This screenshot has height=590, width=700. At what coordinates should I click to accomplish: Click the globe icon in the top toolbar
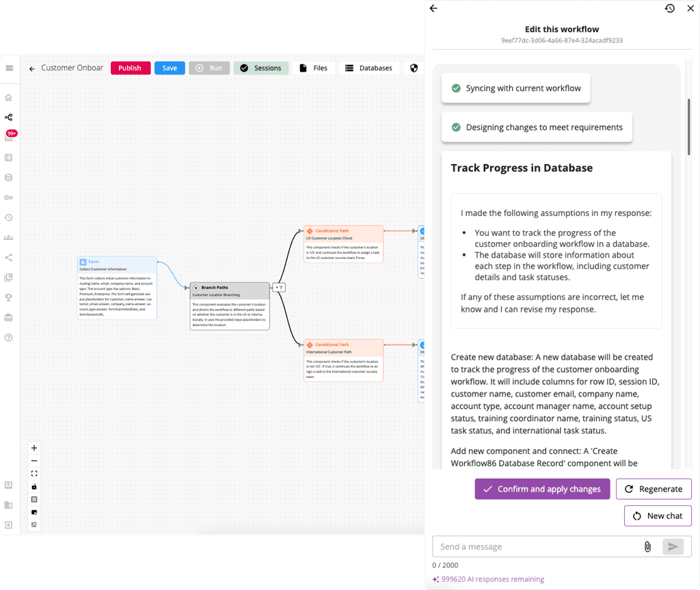414,68
